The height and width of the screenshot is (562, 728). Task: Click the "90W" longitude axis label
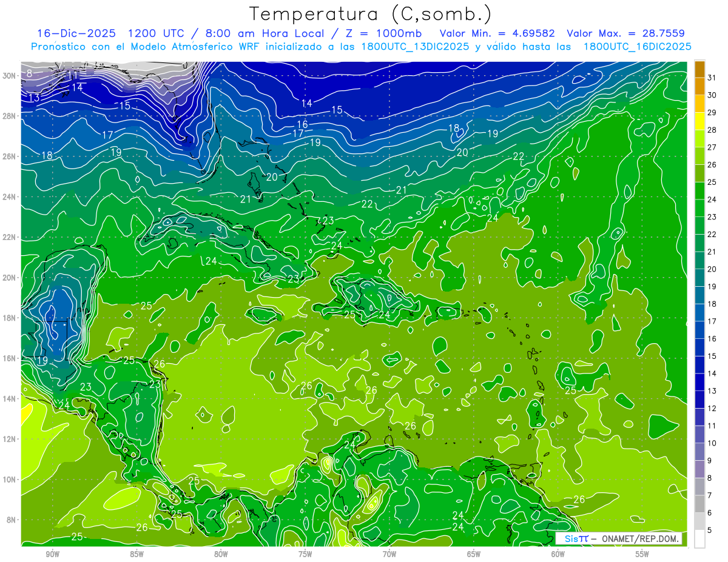[x=52, y=555]
